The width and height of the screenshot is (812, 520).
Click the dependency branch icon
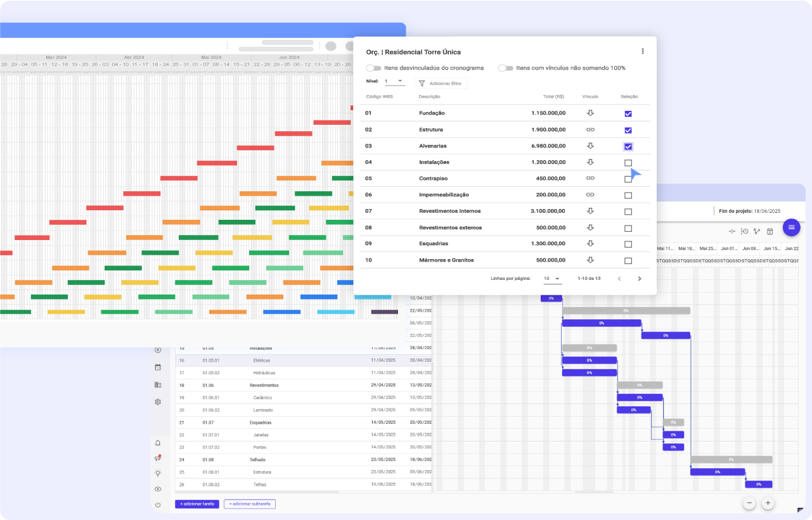click(757, 231)
